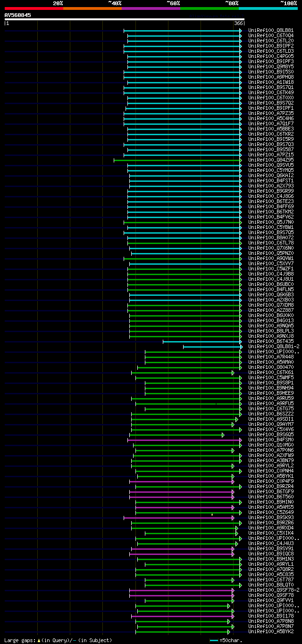Select the UniRef100_B4FF69 hit name

271,207
